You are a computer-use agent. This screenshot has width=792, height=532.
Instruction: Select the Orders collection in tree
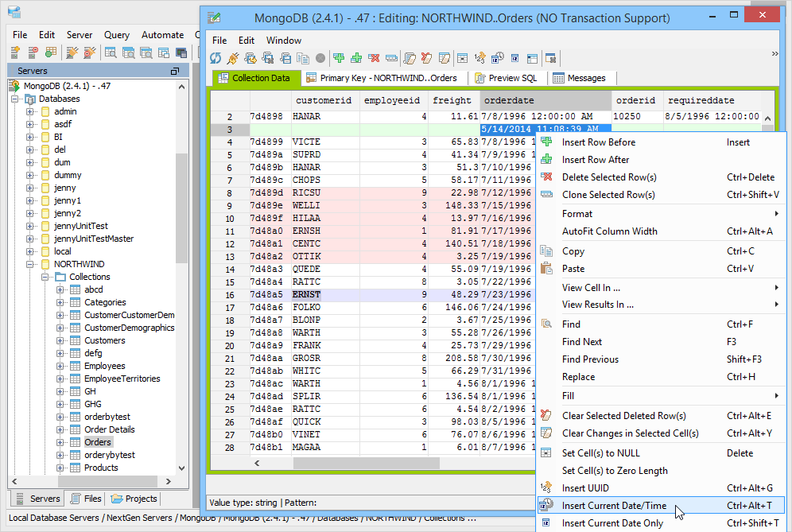98,442
